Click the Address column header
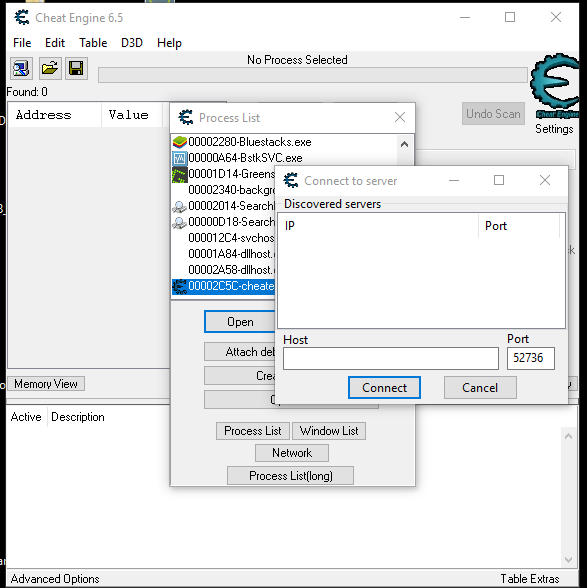Viewport: 587px width, 588px height. (55, 115)
